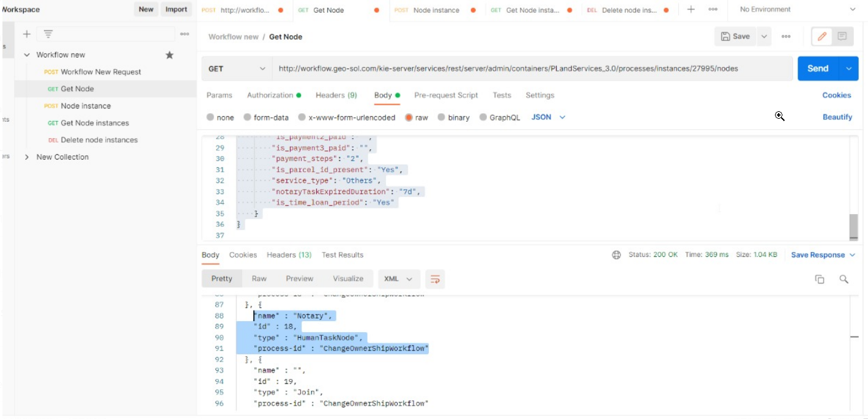Close the Delete node instances tab dot
The image size is (868, 419).
coord(666,10)
